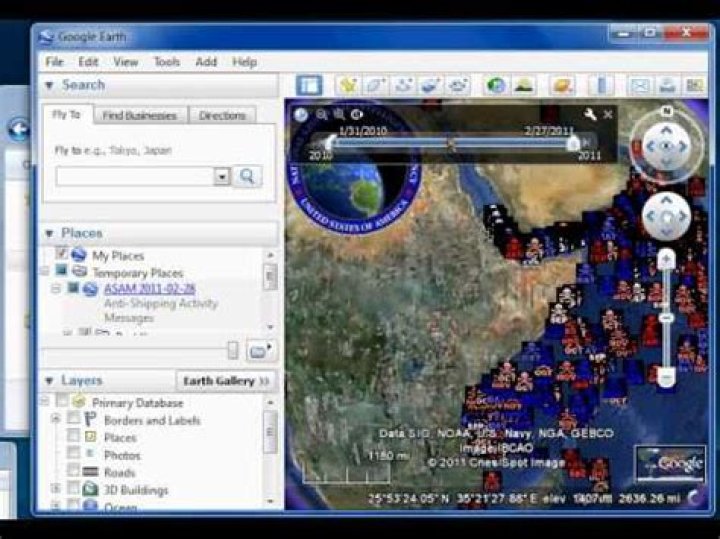Open the Edit menu
This screenshot has height=539, width=720.
click(x=88, y=62)
